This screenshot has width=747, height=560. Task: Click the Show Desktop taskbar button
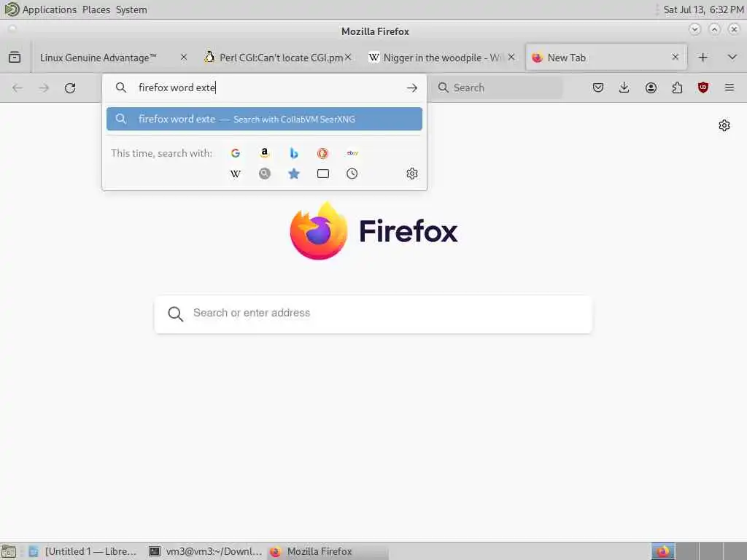pyautogui.click(x=9, y=551)
